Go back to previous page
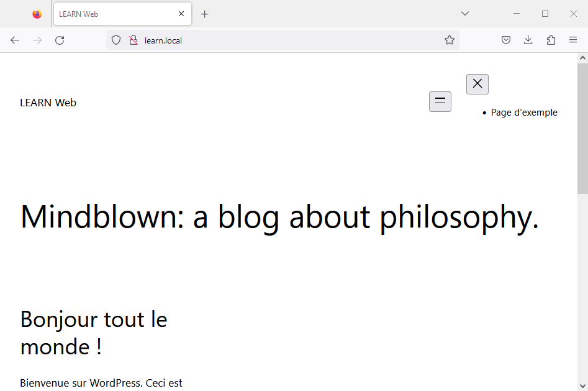The height and width of the screenshot is (391, 588). [15, 40]
